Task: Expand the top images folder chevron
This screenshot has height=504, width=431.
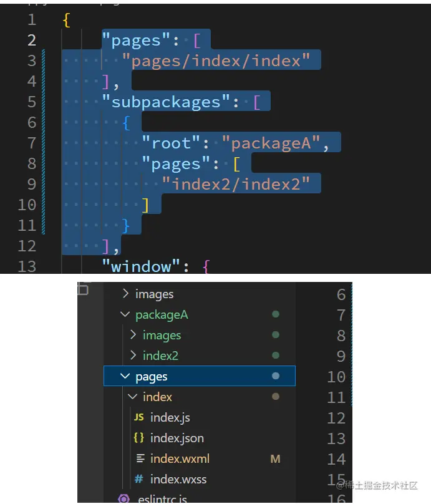Action: coord(125,293)
